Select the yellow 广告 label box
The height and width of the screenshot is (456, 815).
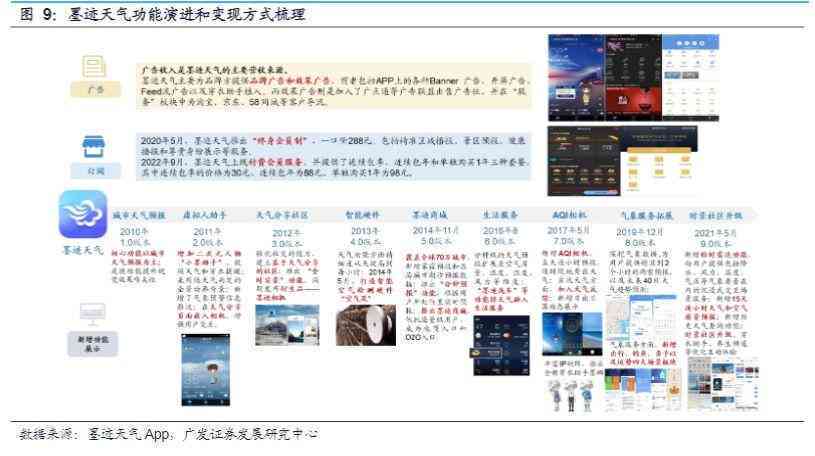click(96, 89)
